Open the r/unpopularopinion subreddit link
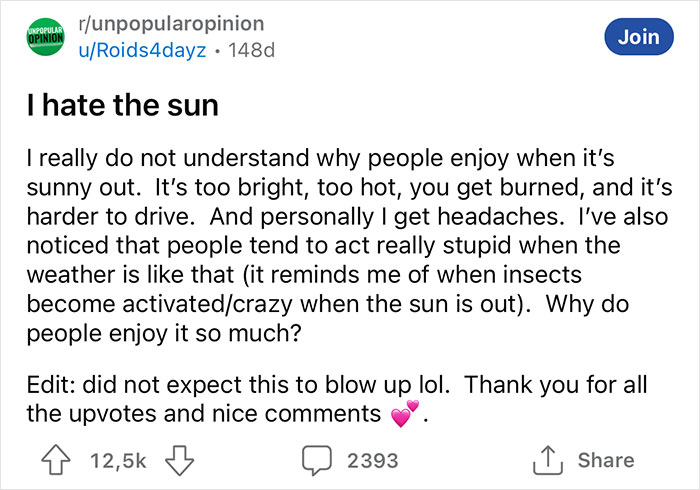 [172, 23]
